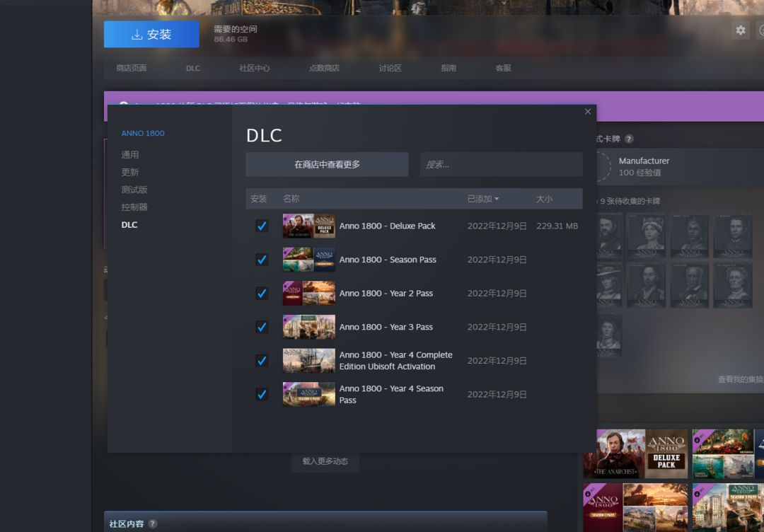Click the Manufacturer badge icon
Viewport: 764px width, 532px height.
point(601,166)
